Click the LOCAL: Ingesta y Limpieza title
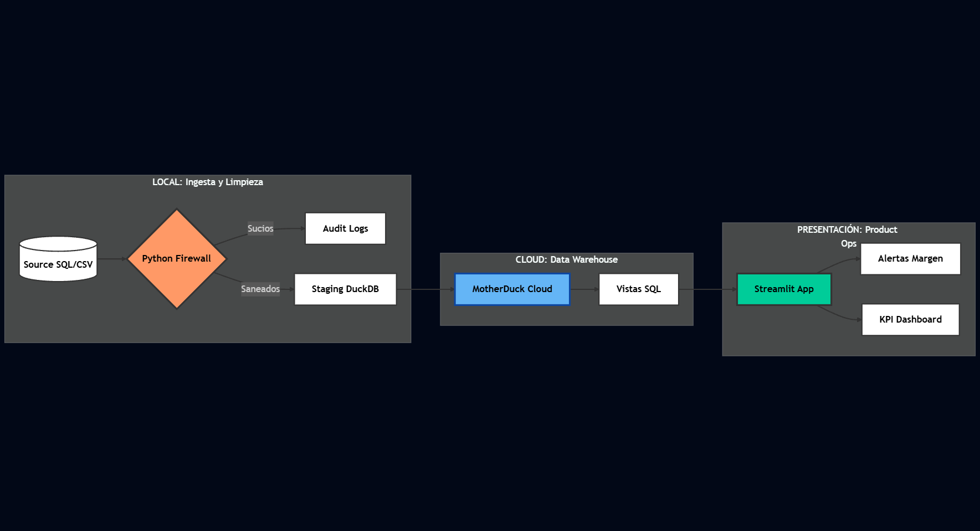This screenshot has width=980, height=531. pos(208,182)
